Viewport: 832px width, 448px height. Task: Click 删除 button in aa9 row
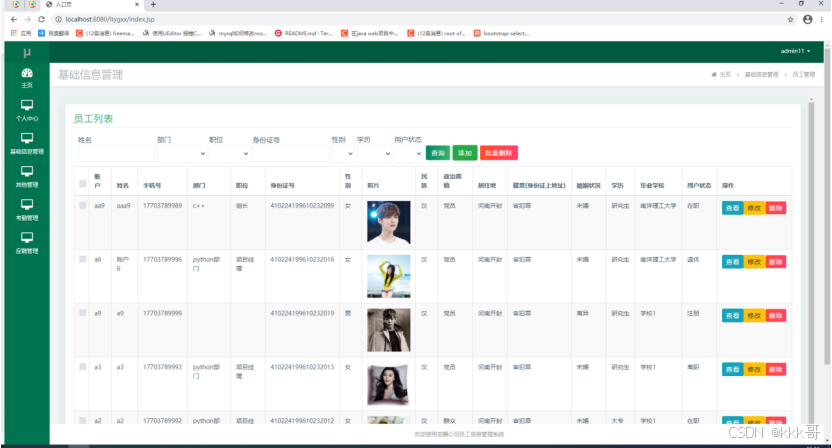coord(775,208)
